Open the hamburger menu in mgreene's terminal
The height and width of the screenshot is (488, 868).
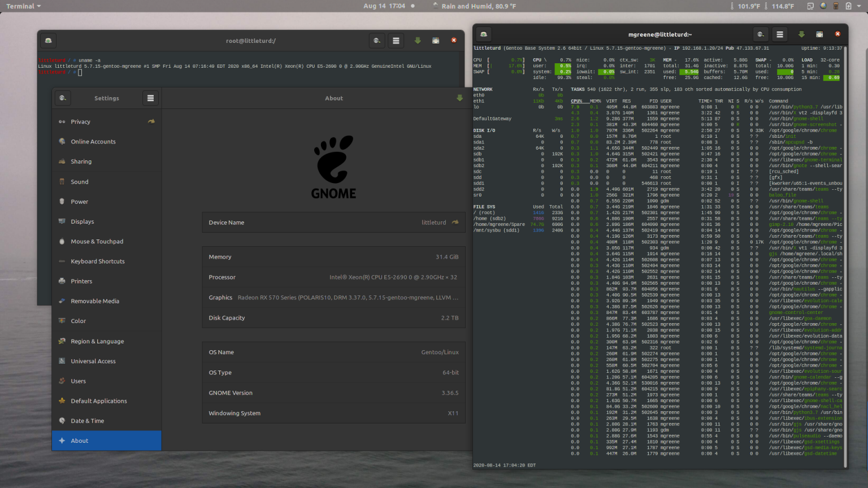point(779,34)
